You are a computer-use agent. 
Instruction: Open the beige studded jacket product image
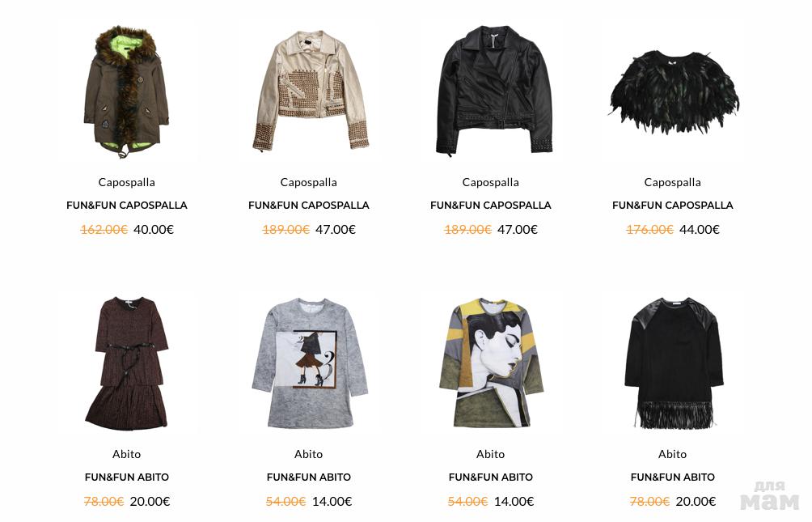pyautogui.click(x=311, y=91)
